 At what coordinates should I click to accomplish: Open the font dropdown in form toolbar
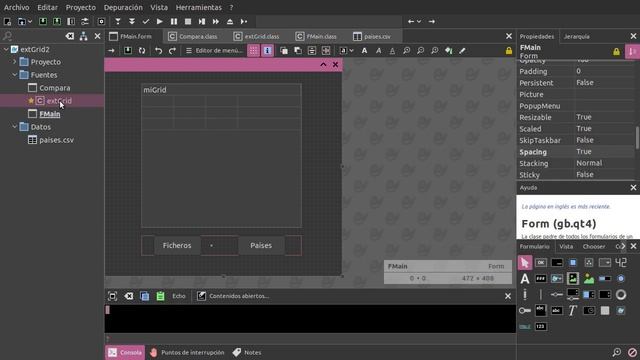pos(351,51)
